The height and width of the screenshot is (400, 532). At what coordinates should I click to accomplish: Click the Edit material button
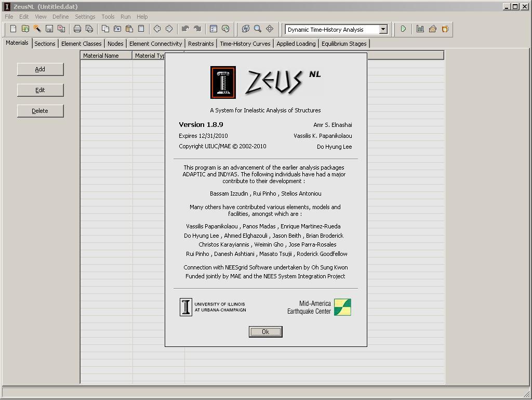(41, 90)
